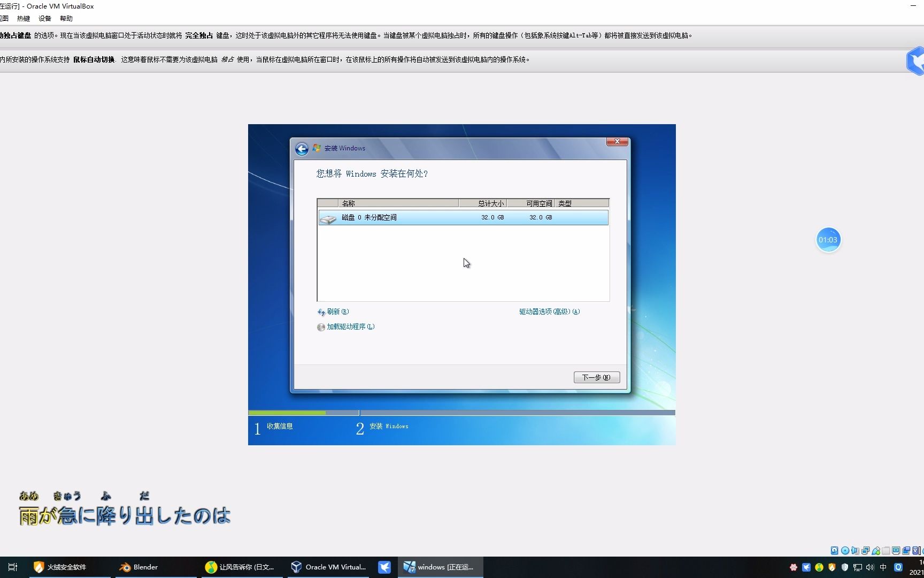This screenshot has width=924, height=578.
Task: Open the network adapter indicator in the VirtualBox status bar
Action: point(865,550)
